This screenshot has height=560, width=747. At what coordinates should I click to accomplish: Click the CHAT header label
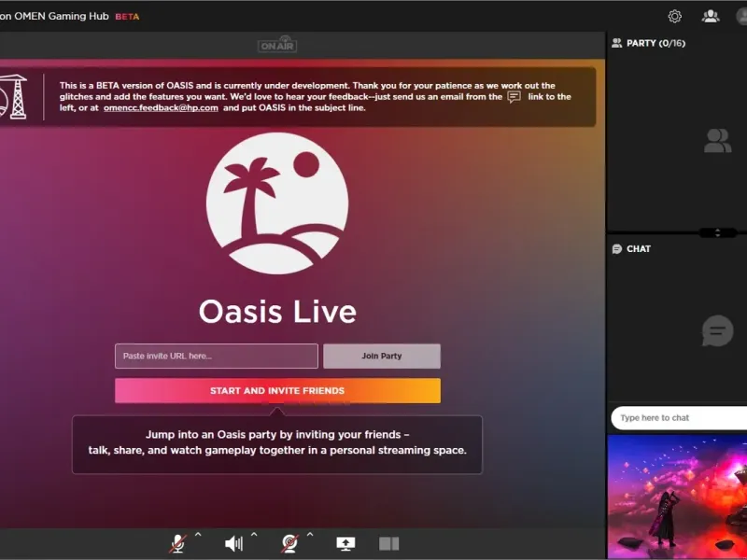tap(639, 249)
